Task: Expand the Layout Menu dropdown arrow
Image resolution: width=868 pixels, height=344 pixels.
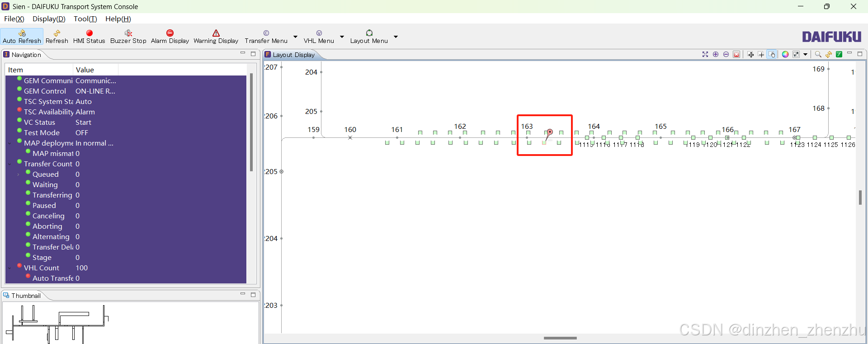Action: [396, 37]
